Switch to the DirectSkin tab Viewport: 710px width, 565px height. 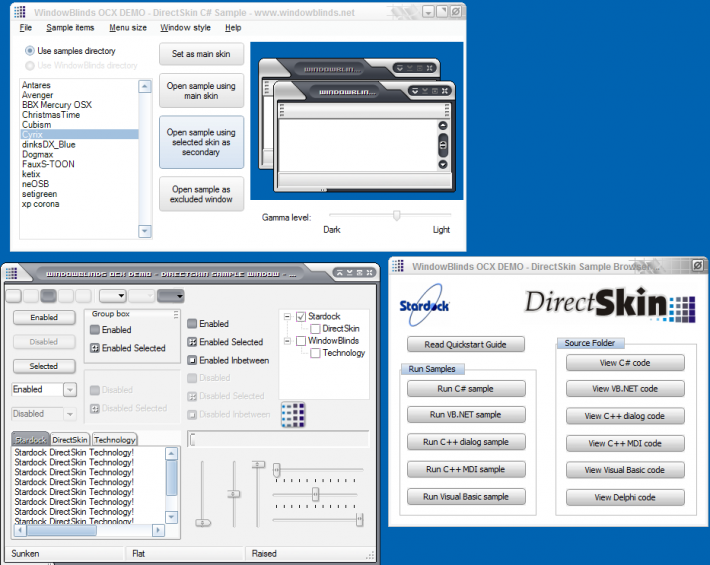coord(70,440)
